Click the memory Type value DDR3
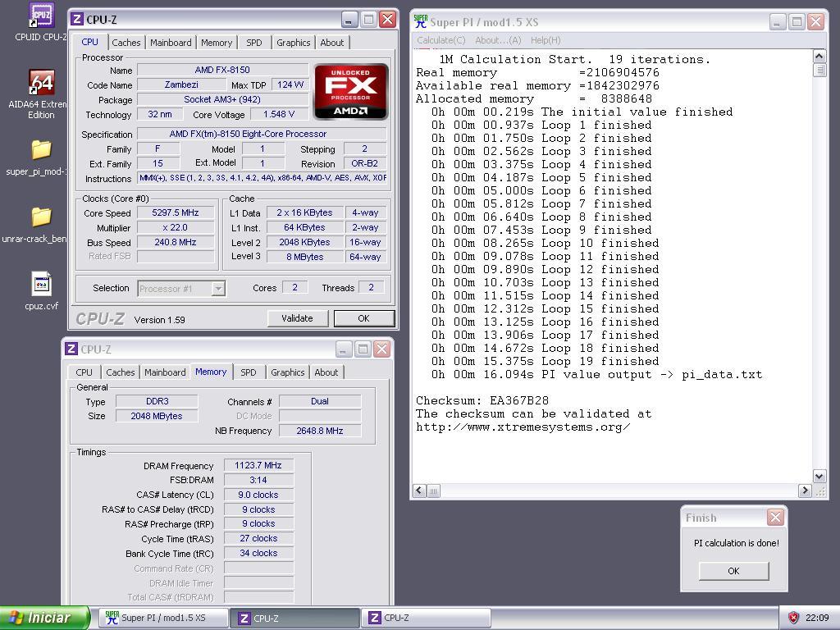 157,401
